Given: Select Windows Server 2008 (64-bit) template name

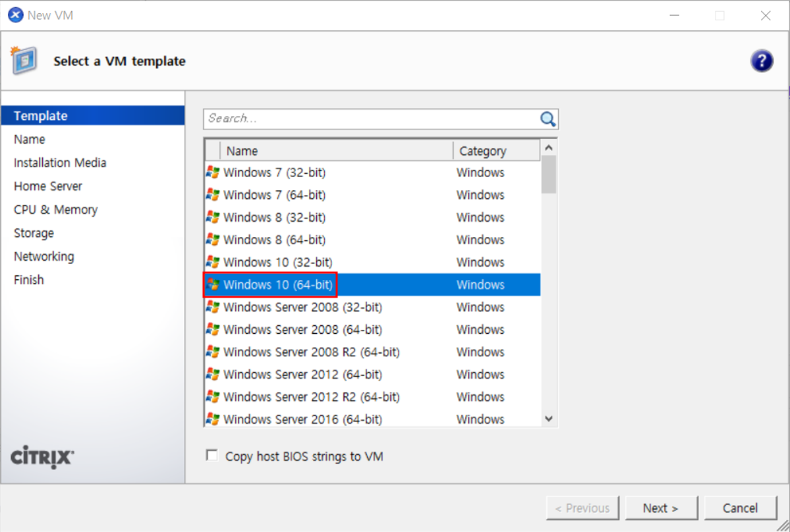Looking at the screenshot, I should click(x=303, y=330).
